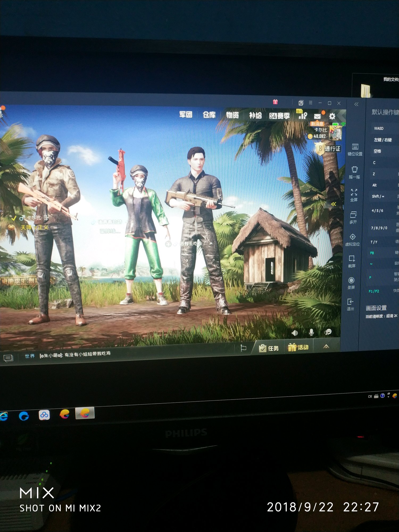399x532 pixels.
Task: Click the 卡尔比 teammate name label
Action: (34, 218)
